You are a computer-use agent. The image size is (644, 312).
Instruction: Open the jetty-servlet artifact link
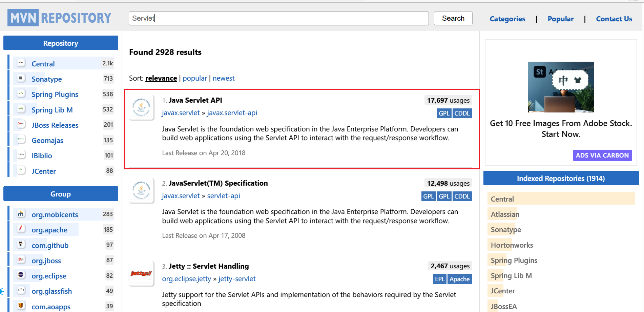(x=237, y=279)
